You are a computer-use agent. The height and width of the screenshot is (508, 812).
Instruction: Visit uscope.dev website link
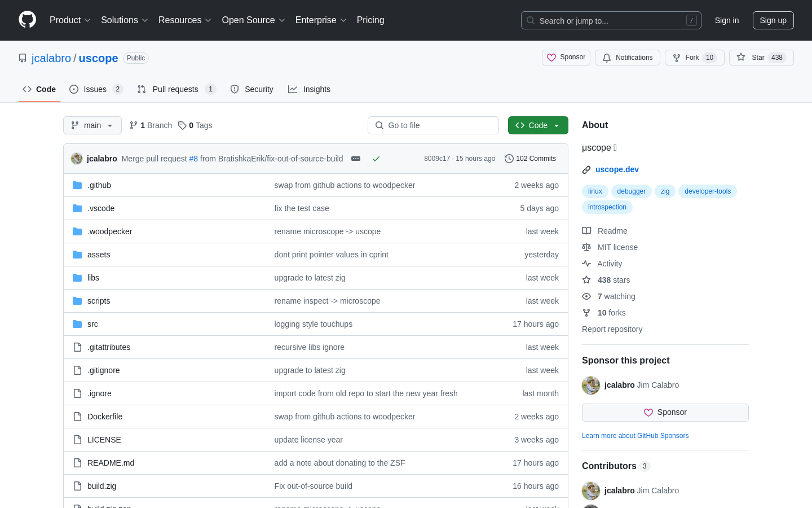tap(617, 169)
